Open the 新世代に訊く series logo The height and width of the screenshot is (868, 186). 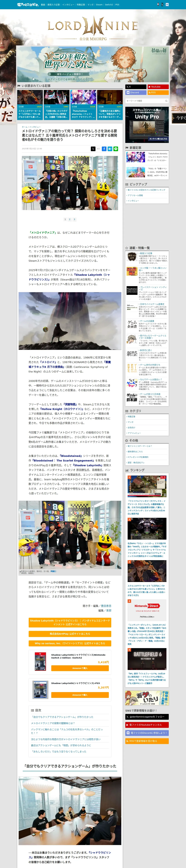132,353
